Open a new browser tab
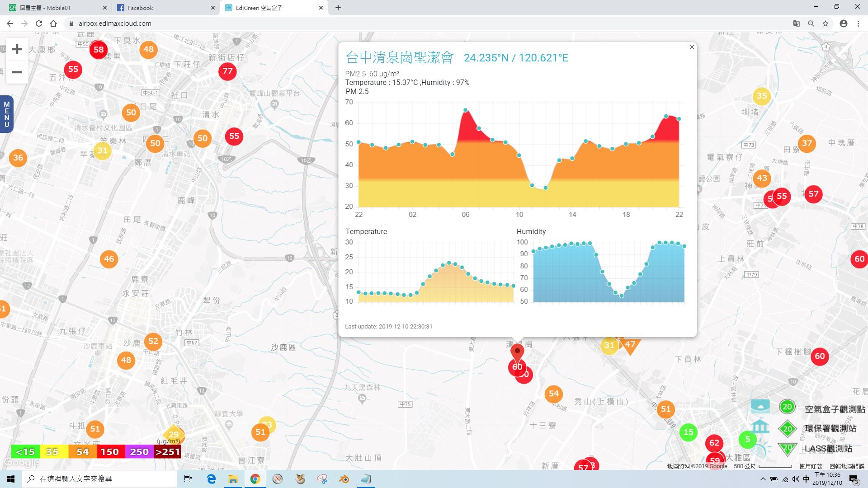 point(338,8)
